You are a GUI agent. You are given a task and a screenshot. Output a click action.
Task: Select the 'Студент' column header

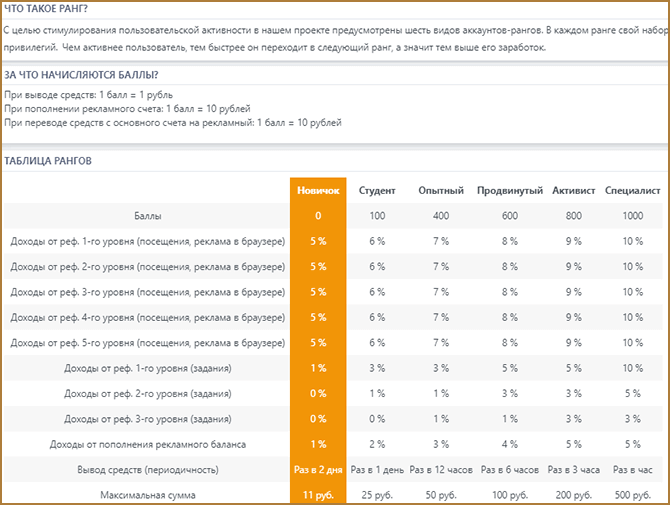(x=377, y=191)
